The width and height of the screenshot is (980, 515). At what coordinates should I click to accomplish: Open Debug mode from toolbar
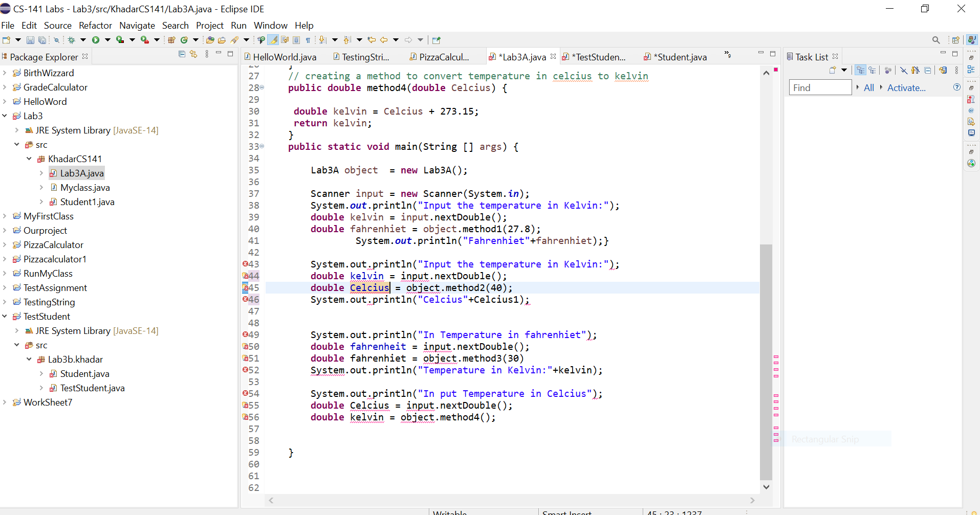72,39
